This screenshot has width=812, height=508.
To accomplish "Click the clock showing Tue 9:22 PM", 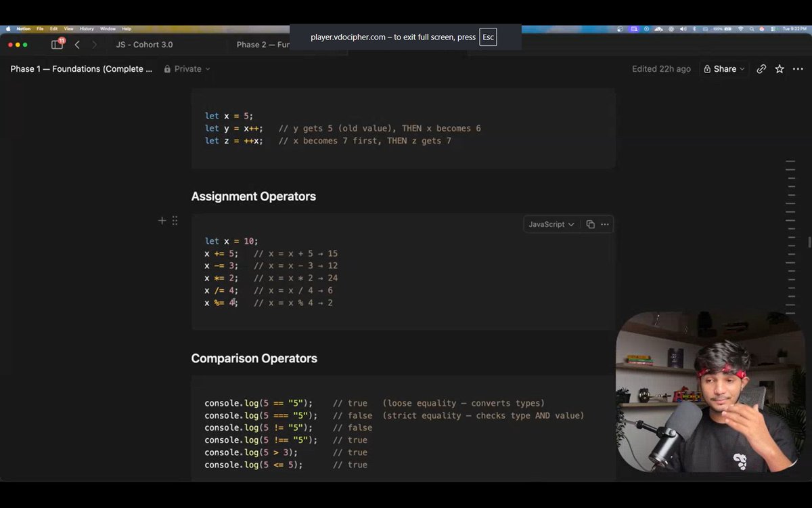I will [796, 29].
